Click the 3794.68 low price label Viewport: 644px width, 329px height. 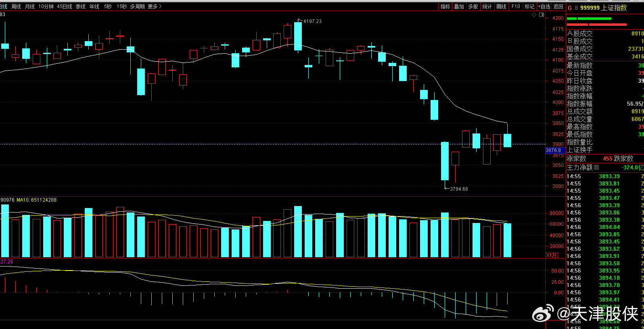tap(459, 189)
